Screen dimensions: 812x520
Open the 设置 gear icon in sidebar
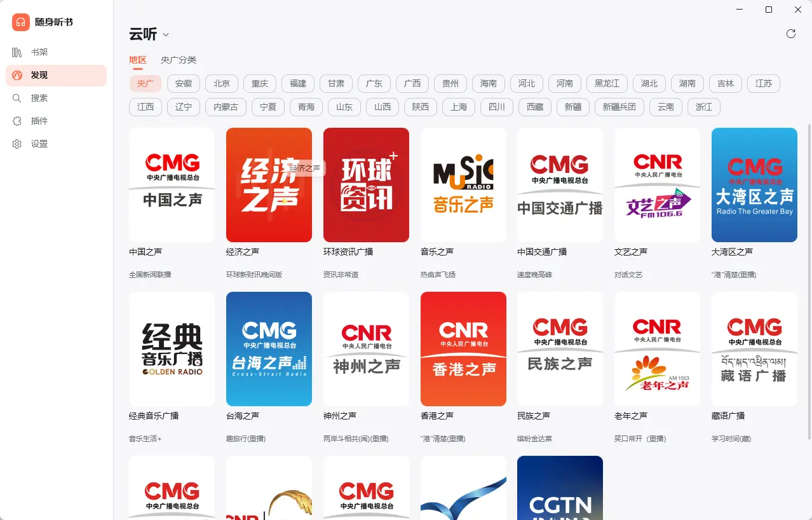click(17, 144)
